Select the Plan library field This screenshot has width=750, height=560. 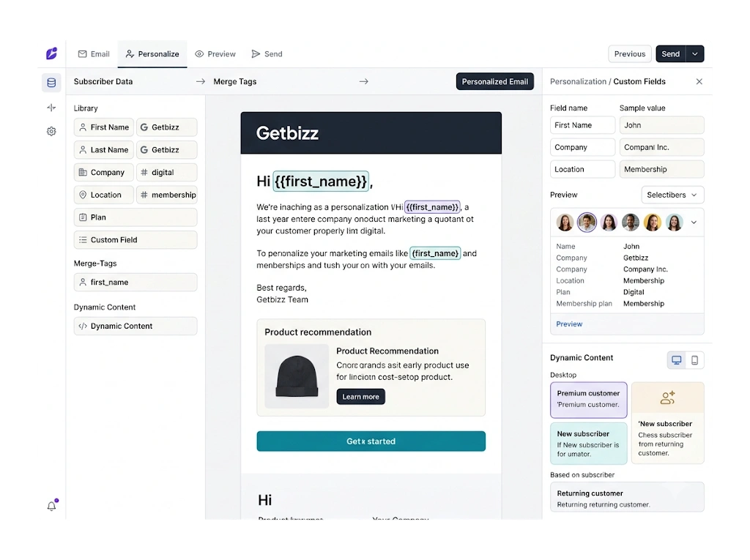click(x=135, y=217)
